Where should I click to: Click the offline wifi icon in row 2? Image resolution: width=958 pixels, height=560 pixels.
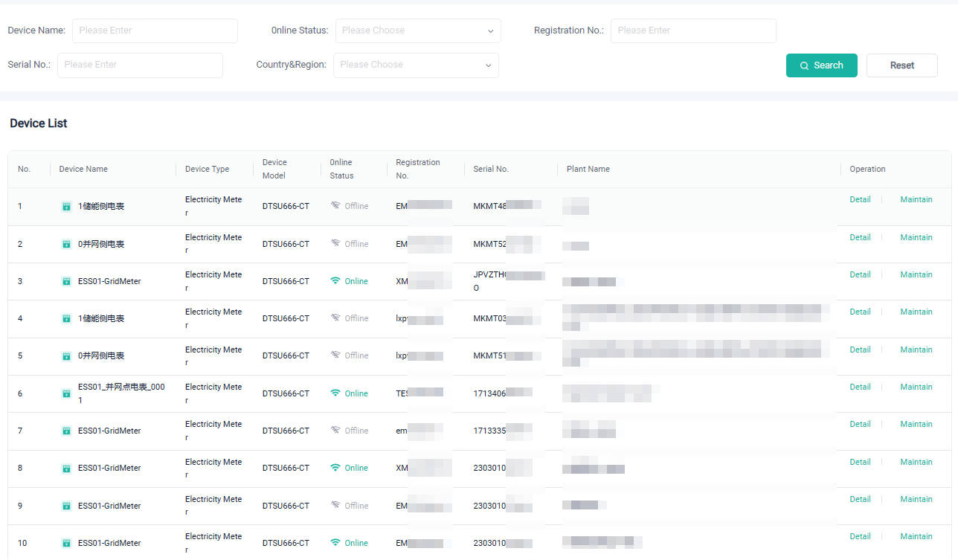[x=335, y=243]
